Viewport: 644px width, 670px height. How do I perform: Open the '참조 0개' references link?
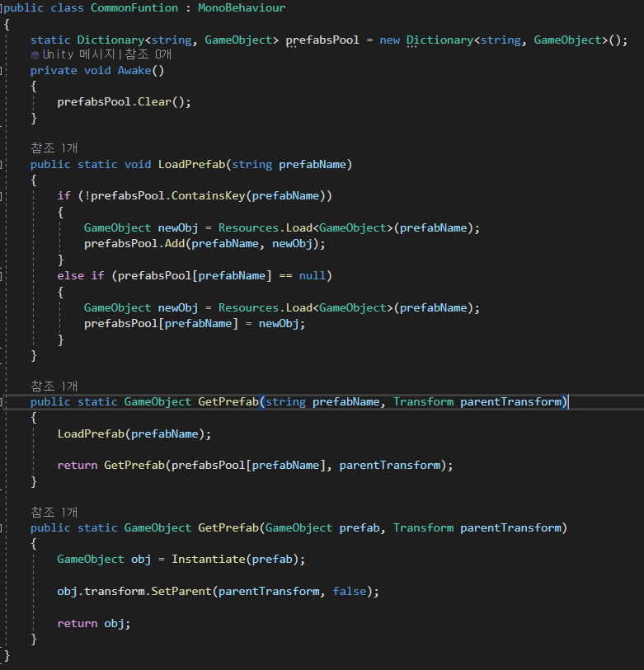pos(148,54)
